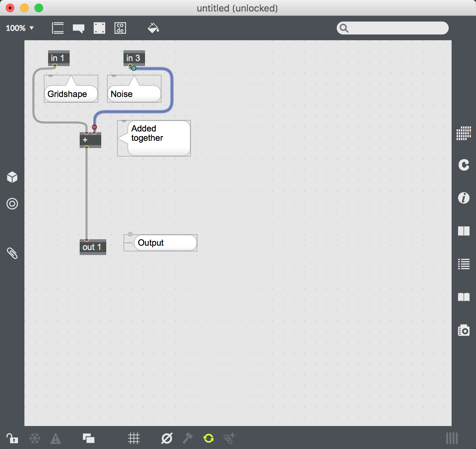This screenshot has width=476, height=449.
Task: Open the snapshots camera icon
Action: point(463,330)
